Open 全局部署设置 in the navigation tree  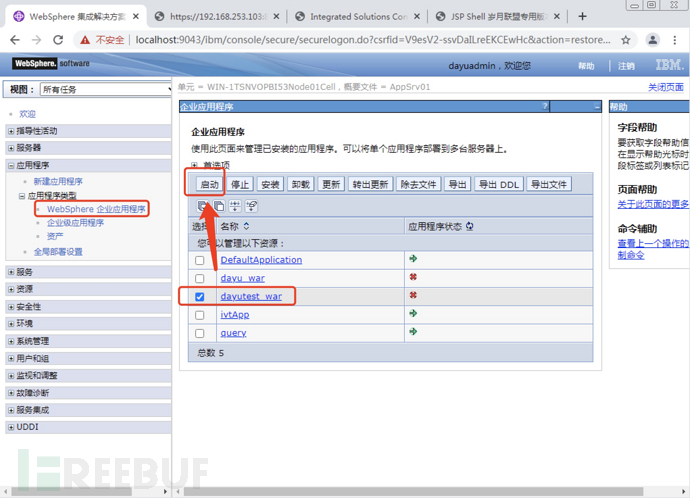[58, 252]
